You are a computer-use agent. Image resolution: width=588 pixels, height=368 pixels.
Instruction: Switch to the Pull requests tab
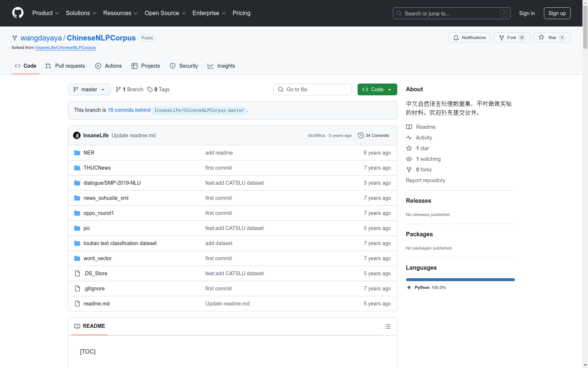65,66
